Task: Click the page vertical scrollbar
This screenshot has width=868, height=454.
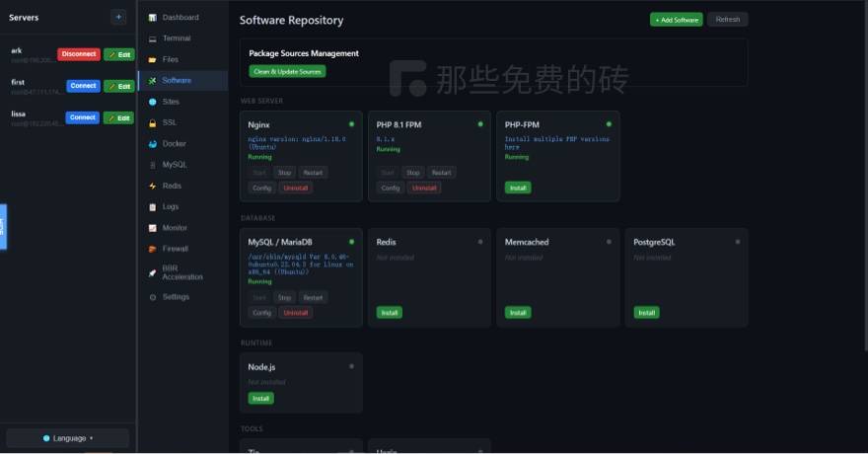Action: click(866, 176)
